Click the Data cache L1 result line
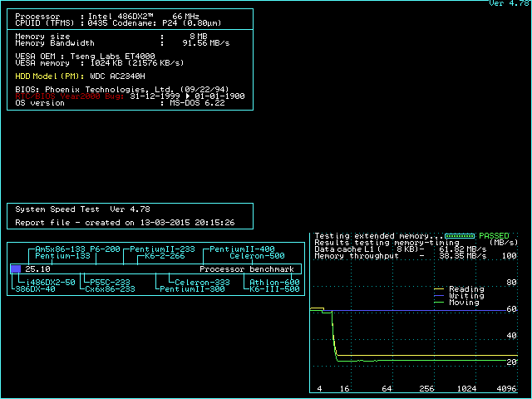The image size is (532, 399). (x=401, y=249)
